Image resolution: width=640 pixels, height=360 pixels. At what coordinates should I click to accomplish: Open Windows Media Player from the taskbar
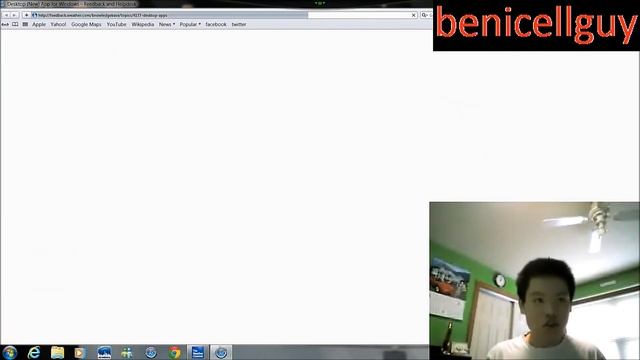point(80,353)
